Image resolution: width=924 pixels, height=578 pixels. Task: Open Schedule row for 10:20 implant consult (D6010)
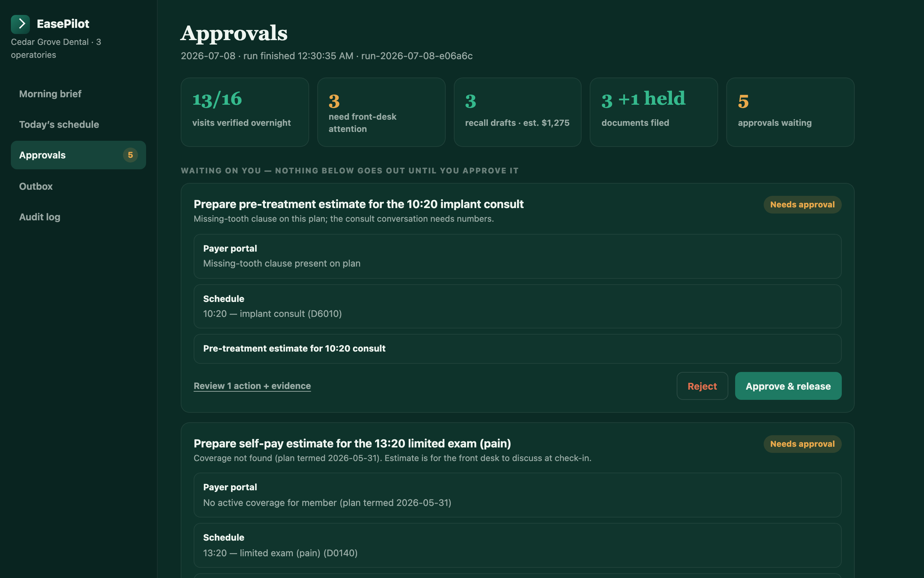pyautogui.click(x=517, y=306)
